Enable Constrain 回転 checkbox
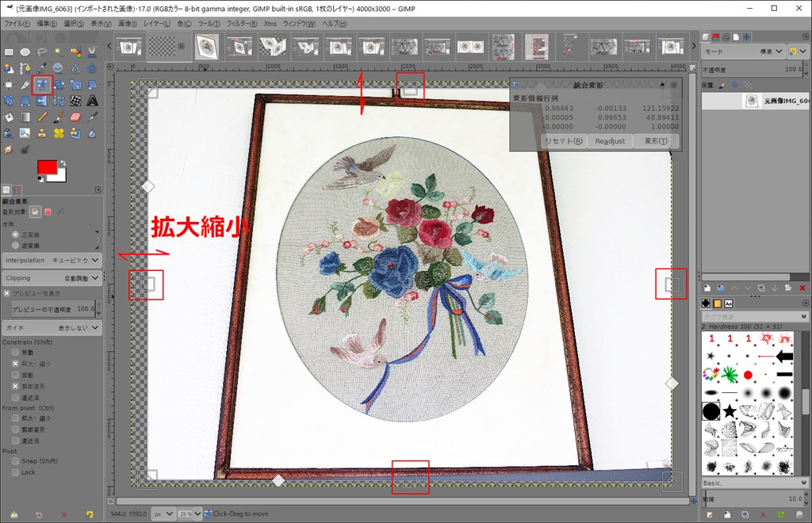This screenshot has width=812, height=523. click(16, 375)
